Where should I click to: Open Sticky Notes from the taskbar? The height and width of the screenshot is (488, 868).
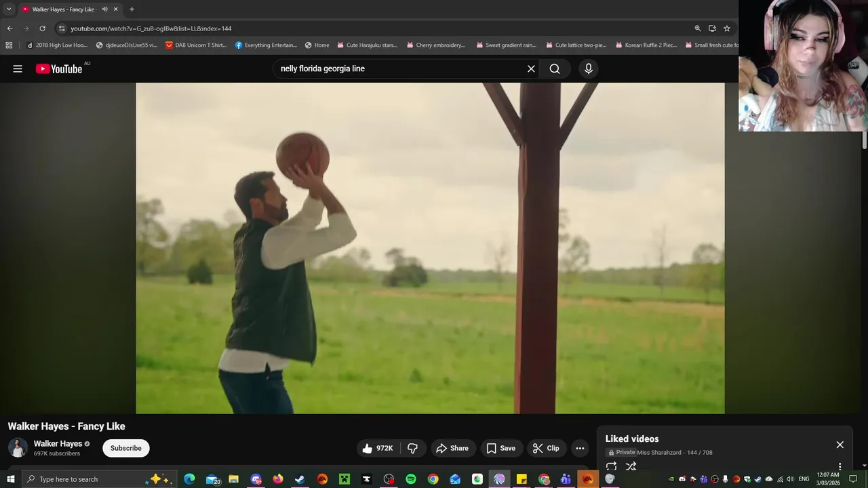pyautogui.click(x=521, y=479)
